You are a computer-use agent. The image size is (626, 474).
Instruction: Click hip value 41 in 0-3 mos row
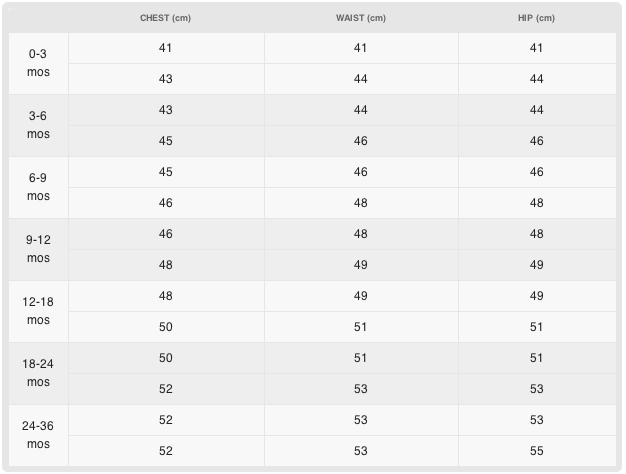(x=536, y=48)
